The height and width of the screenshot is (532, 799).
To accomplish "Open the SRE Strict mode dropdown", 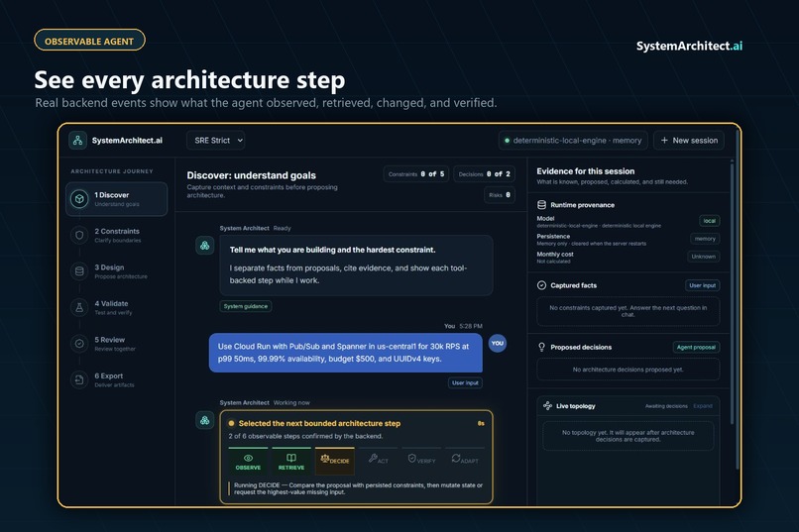I will click(x=215, y=141).
